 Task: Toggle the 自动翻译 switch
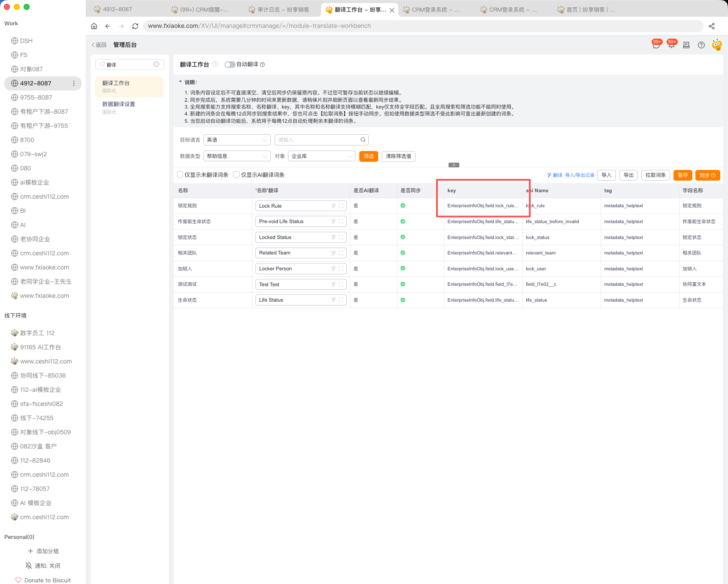pyautogui.click(x=230, y=65)
